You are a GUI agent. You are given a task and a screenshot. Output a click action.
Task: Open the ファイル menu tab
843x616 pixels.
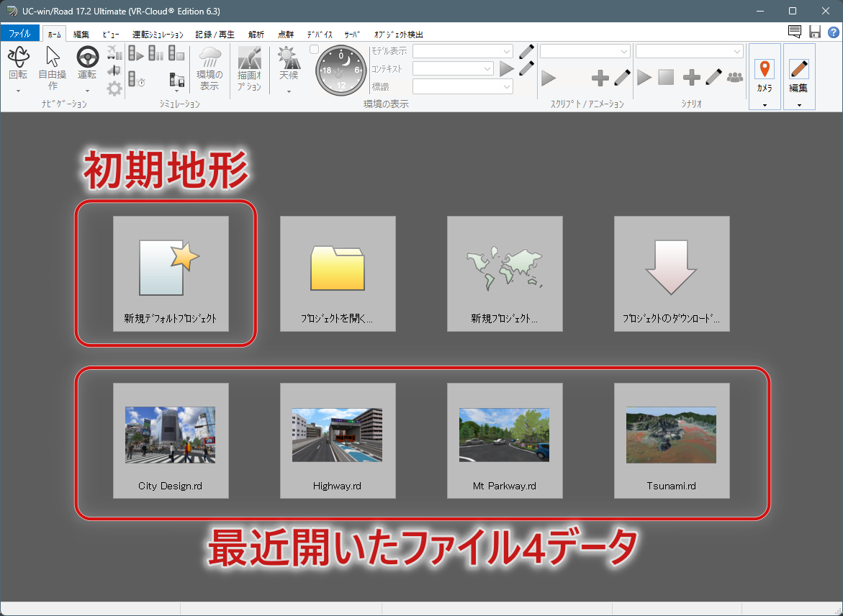click(20, 33)
